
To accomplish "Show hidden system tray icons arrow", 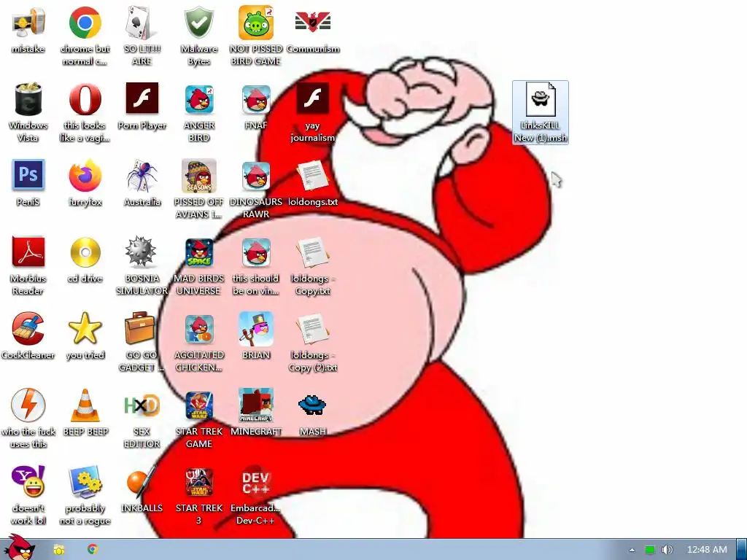I will pos(632,550).
